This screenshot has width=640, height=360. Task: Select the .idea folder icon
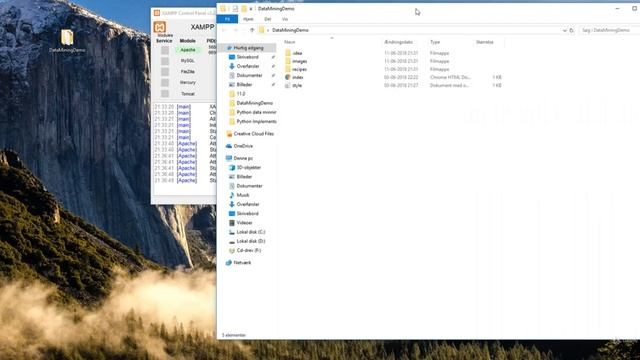[x=288, y=53]
